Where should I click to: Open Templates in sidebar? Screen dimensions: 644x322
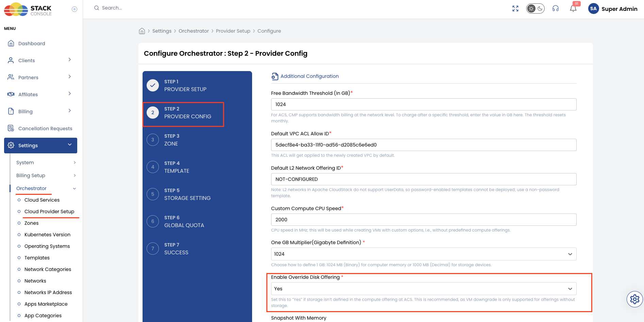tap(37, 258)
